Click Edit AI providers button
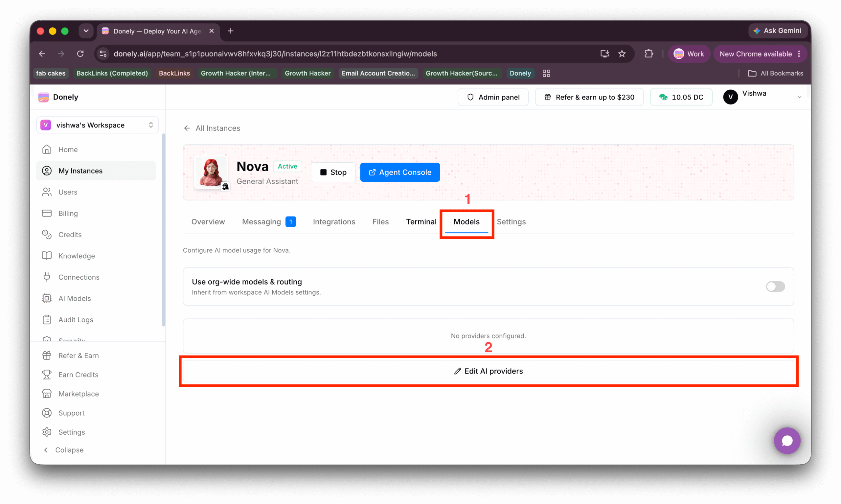Viewport: 841px width, 504px height. 488,371
